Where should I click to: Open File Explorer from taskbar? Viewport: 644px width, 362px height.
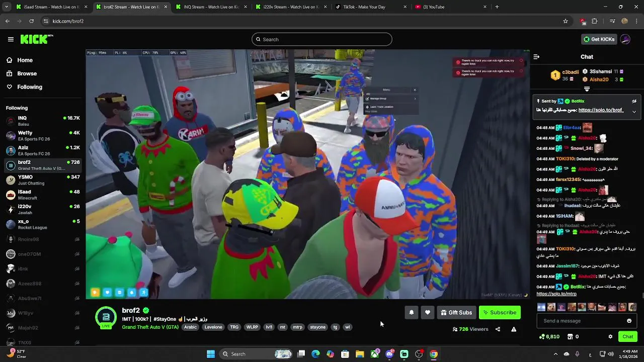pyautogui.click(x=360, y=354)
